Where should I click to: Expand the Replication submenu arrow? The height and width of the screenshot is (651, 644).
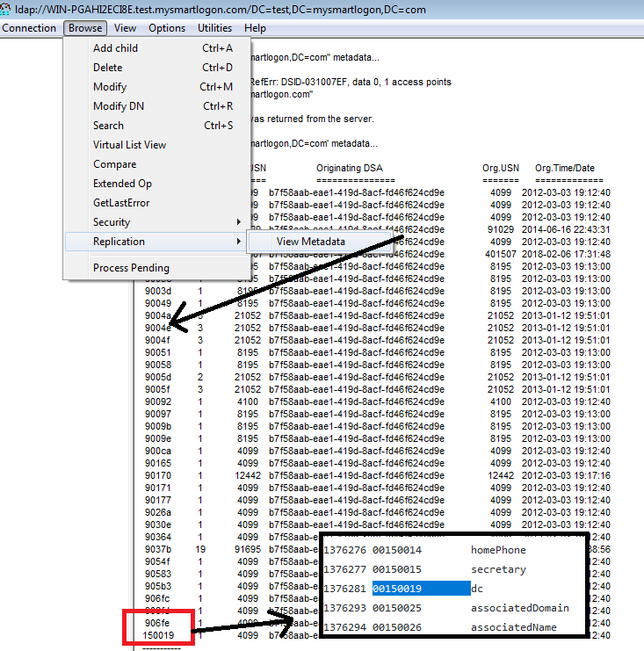[239, 242]
